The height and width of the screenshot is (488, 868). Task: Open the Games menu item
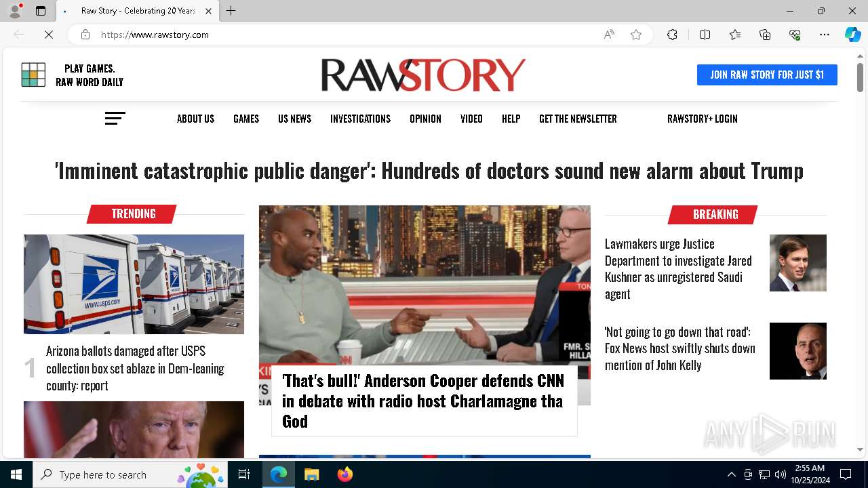246,119
